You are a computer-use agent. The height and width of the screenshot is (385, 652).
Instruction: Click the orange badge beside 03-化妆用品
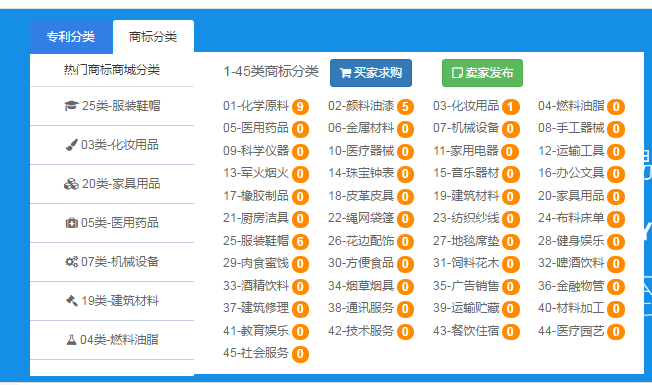pos(511,107)
